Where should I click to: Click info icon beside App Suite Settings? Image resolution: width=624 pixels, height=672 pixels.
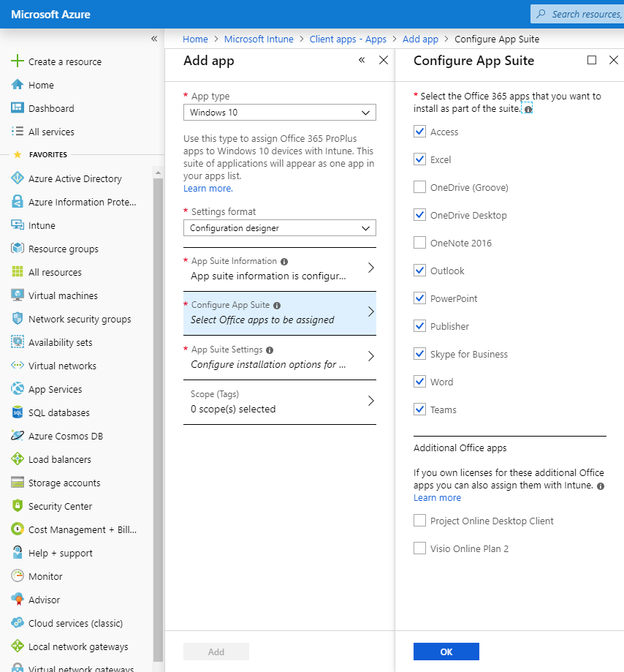point(270,350)
